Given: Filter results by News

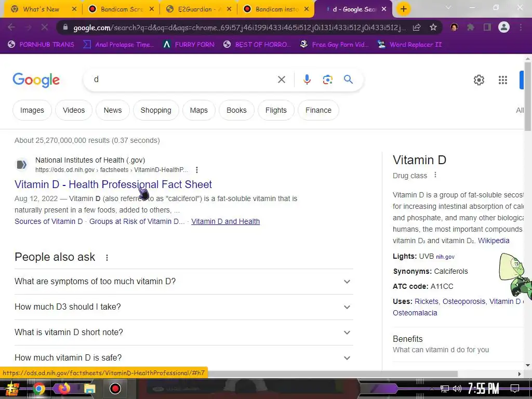Looking at the screenshot, I should (x=113, y=110).
